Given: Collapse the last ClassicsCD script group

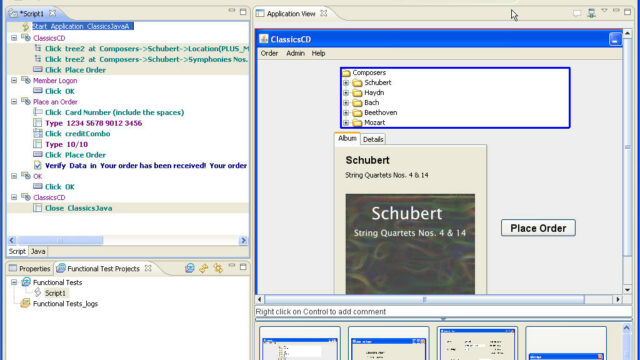Looking at the screenshot, I should tap(14, 197).
